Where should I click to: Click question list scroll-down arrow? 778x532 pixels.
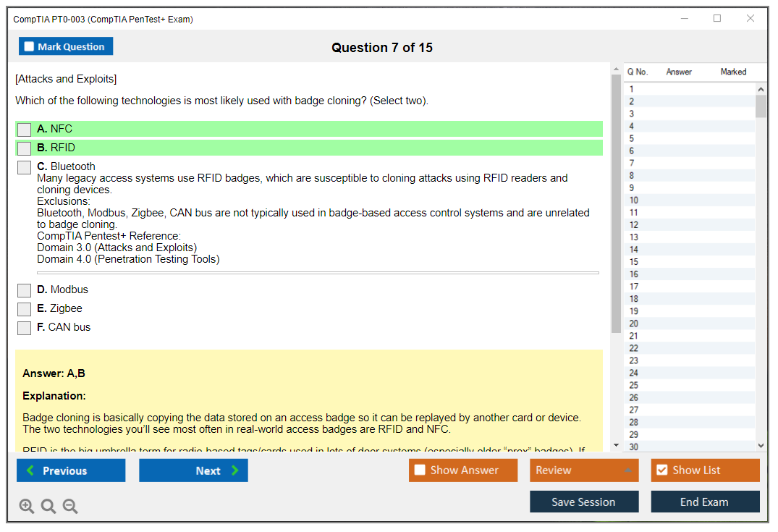coord(761,446)
